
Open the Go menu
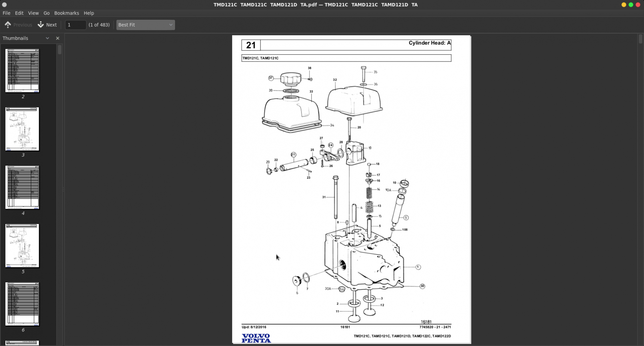pos(46,13)
